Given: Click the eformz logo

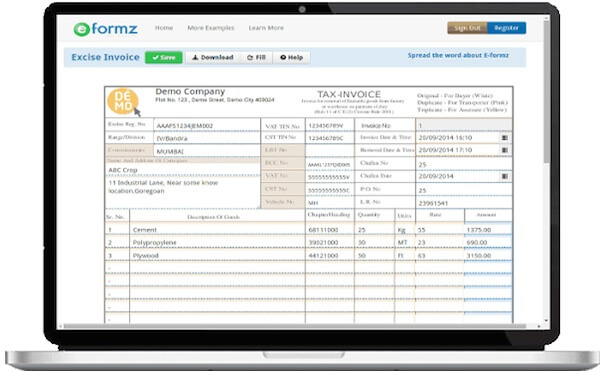Looking at the screenshot, I should pyautogui.click(x=106, y=29).
